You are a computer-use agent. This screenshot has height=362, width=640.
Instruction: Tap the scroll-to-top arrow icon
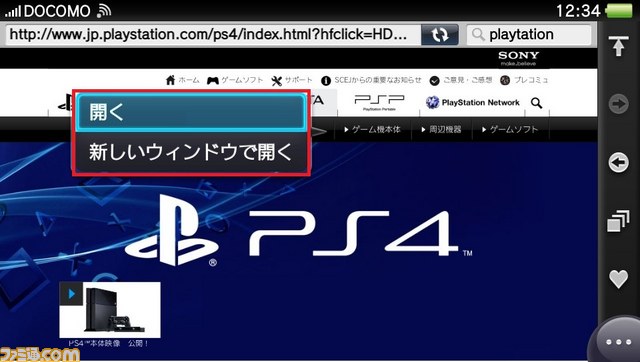point(618,46)
